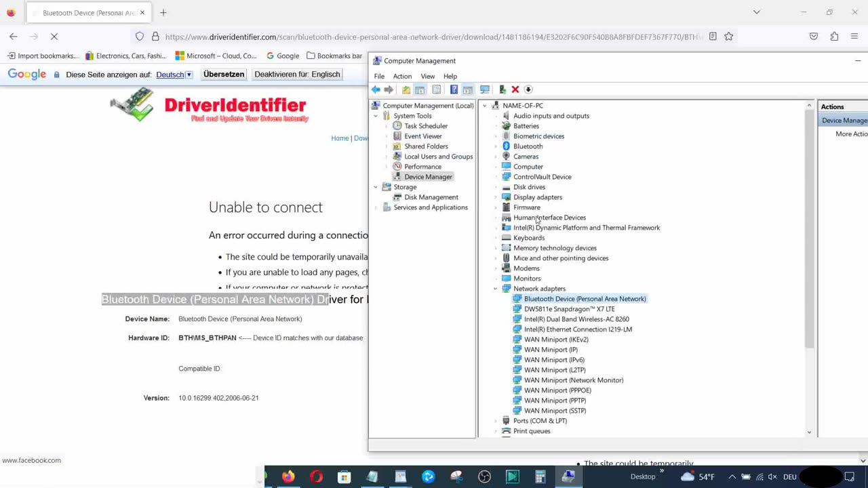Click the Properties sheet toolbar icon
Screen dimensions: 868x488
point(437,89)
